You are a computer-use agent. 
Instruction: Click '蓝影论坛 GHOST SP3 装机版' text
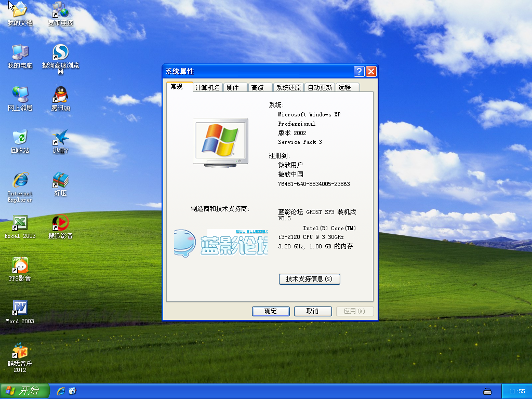click(317, 212)
